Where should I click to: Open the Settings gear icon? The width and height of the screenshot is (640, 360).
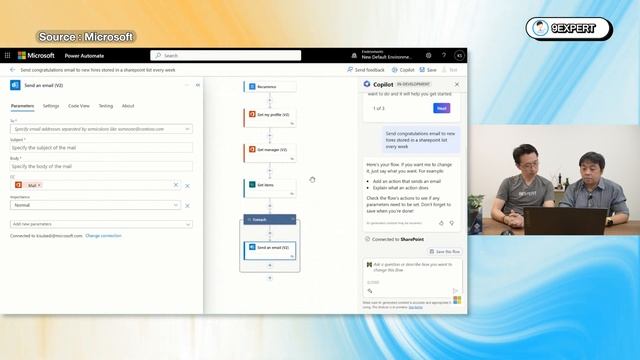pyautogui.click(x=428, y=56)
